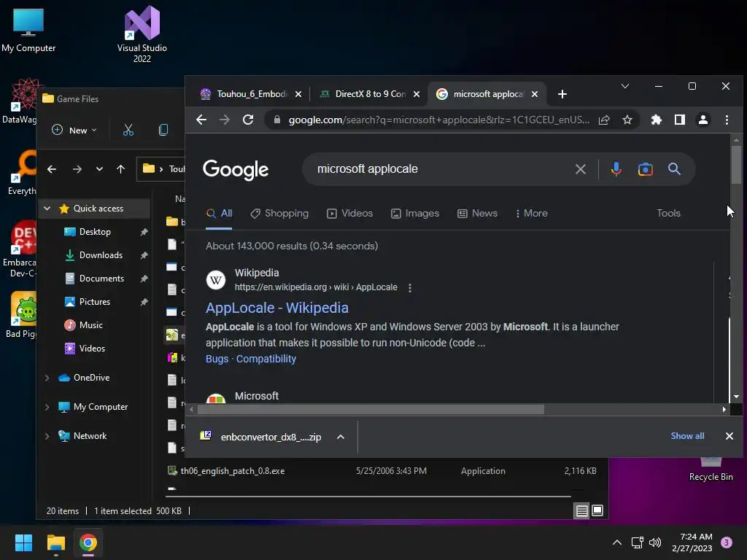The height and width of the screenshot is (560, 747).
Task: Switch Explorer to large thumbnails view icon
Action: (x=597, y=511)
